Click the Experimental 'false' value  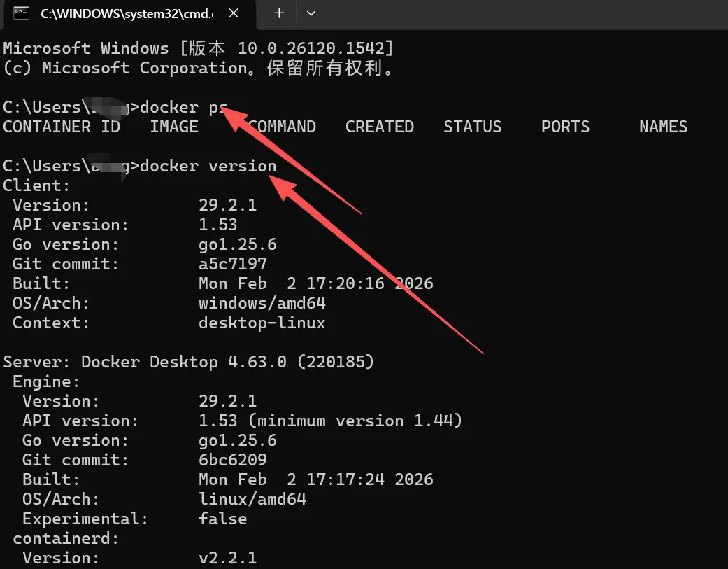tap(222, 519)
